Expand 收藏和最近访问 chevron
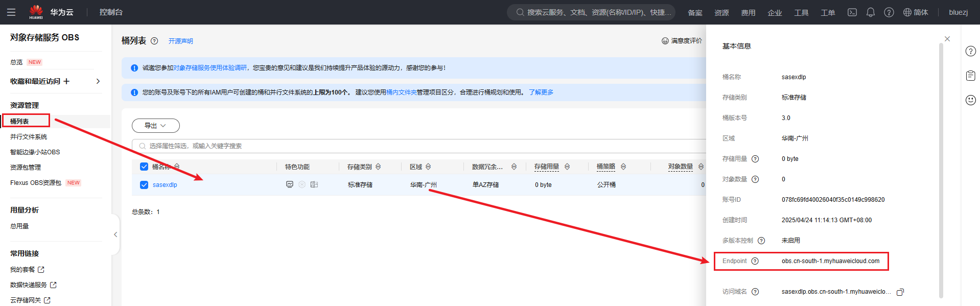This screenshot has width=980, height=306. [x=98, y=81]
